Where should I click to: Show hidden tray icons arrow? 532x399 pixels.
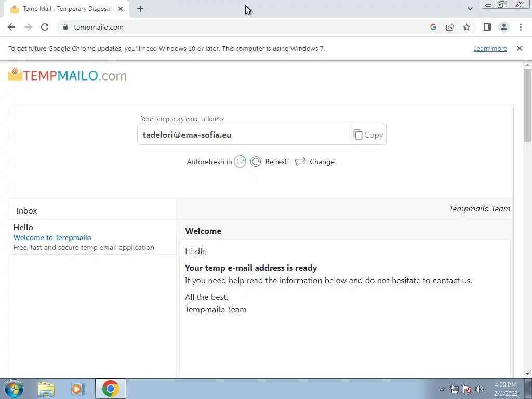[x=442, y=389]
